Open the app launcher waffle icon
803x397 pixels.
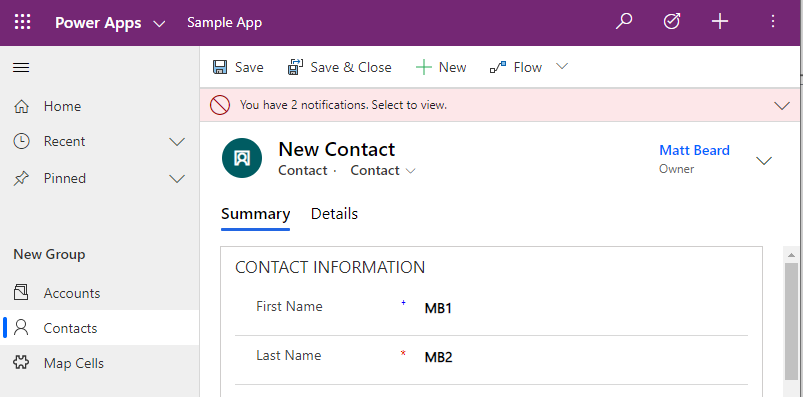[23, 22]
